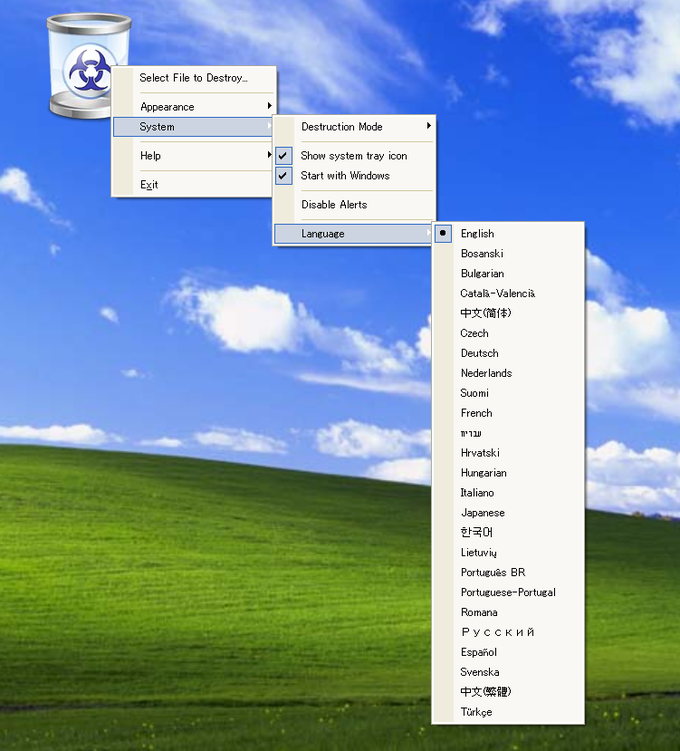Select the Korean 한국어 entry
The image size is (680, 751).
click(508, 533)
